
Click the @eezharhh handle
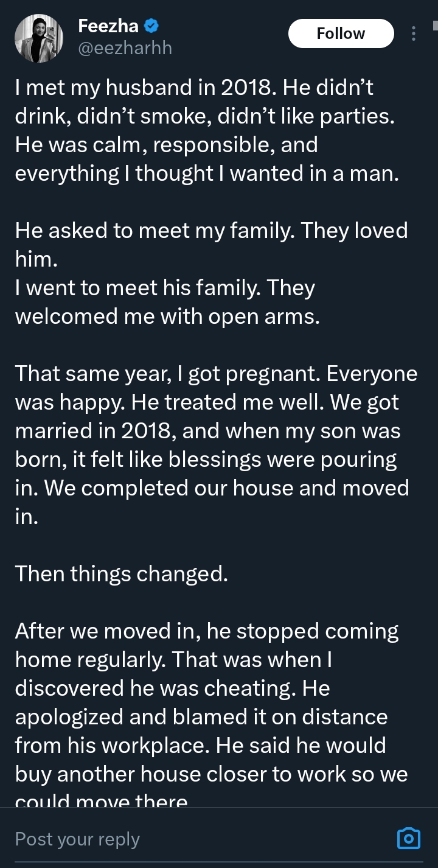click(x=125, y=48)
